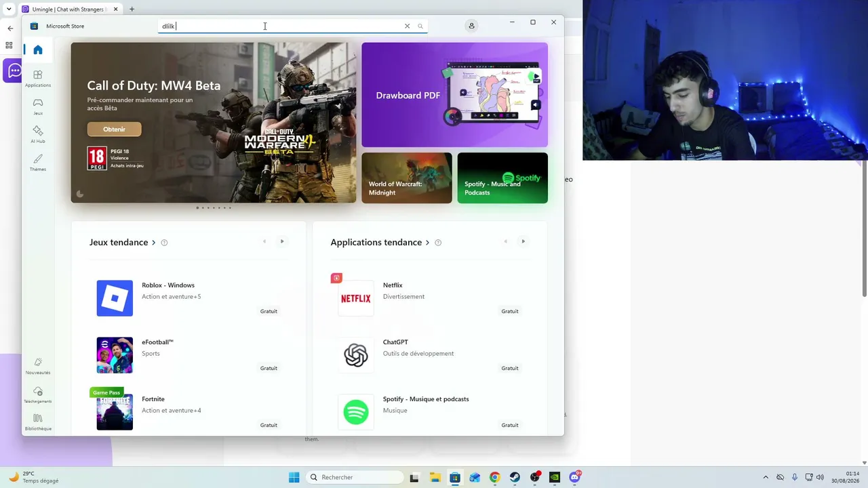Image resolution: width=868 pixels, height=488 pixels.
Task: Open the browser apps grid icon
Action: [9, 45]
